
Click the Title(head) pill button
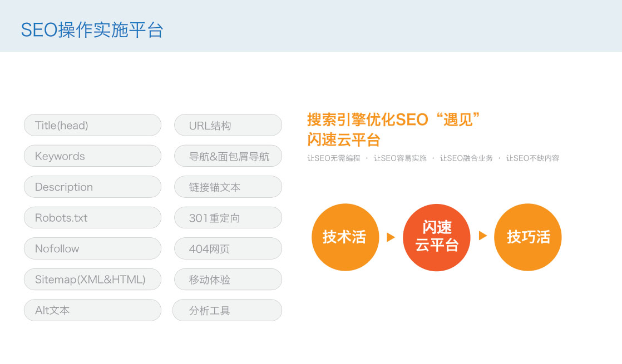[92, 125]
